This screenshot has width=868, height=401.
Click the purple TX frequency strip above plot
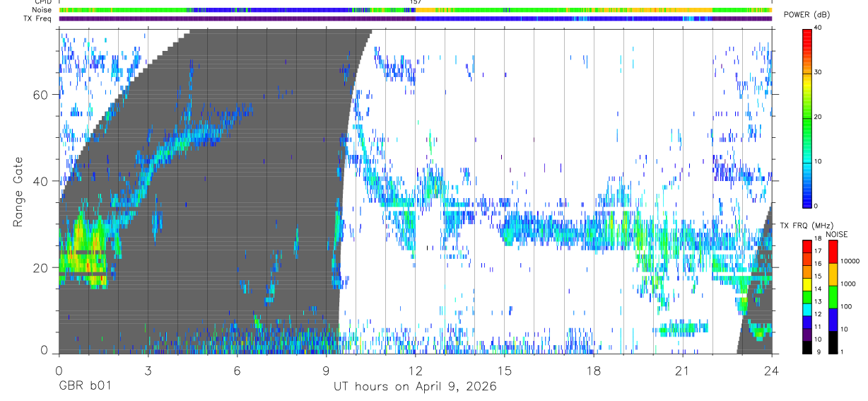(x=415, y=19)
